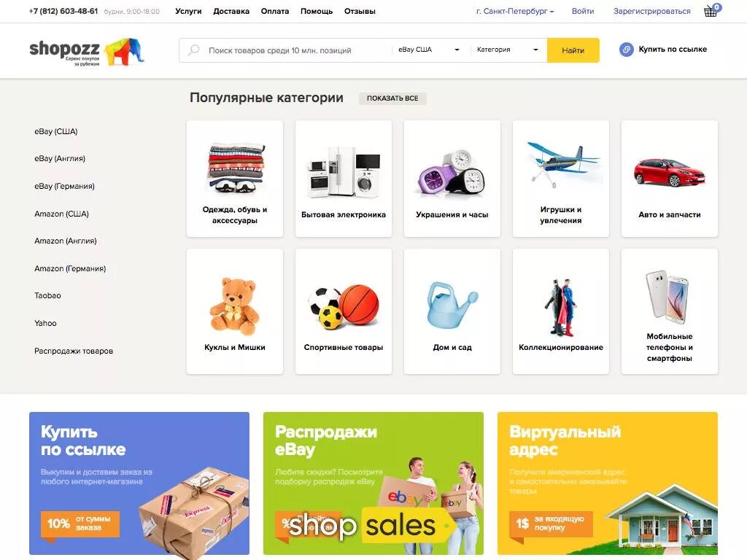Open the shopping cart icon
This screenshot has width=747, height=560.
click(x=712, y=10)
